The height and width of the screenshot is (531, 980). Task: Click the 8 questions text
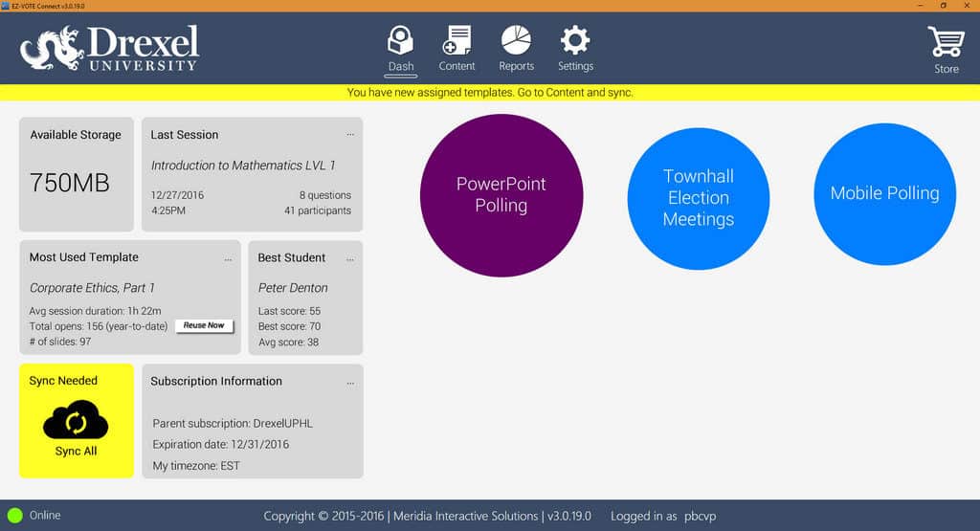pyautogui.click(x=325, y=195)
